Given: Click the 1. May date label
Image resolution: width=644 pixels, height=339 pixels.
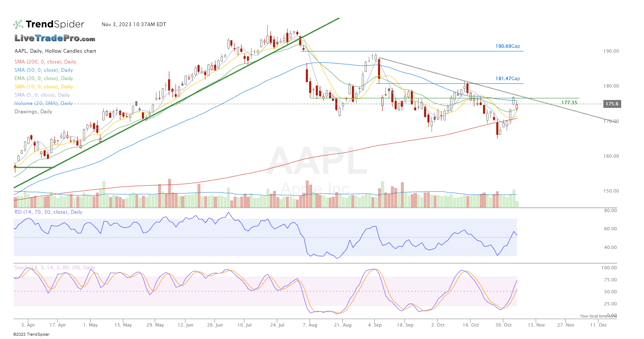Looking at the screenshot, I should tap(90, 325).
